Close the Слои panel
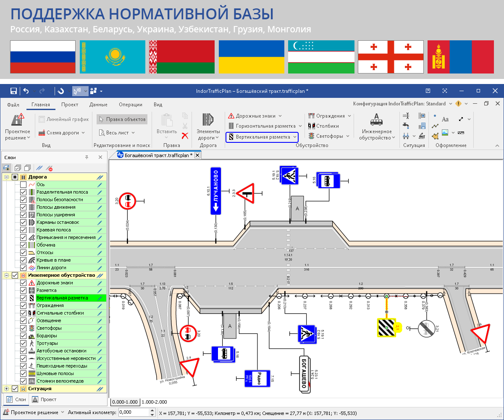This screenshot has width=504, height=420. [x=100, y=157]
